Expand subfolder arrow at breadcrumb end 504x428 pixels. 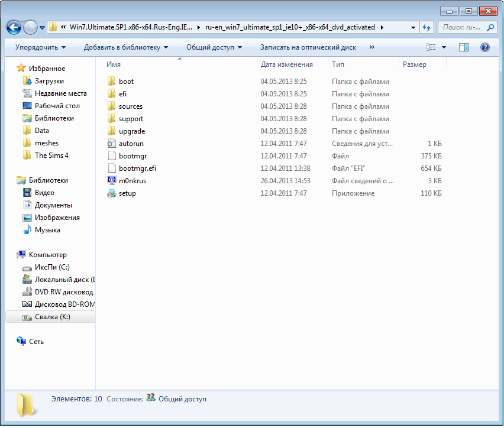[382, 28]
